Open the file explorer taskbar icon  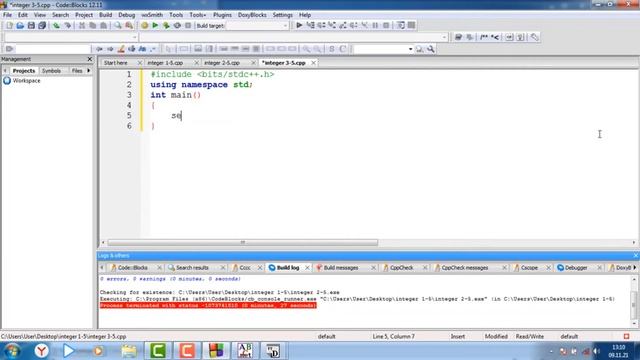click(129, 351)
